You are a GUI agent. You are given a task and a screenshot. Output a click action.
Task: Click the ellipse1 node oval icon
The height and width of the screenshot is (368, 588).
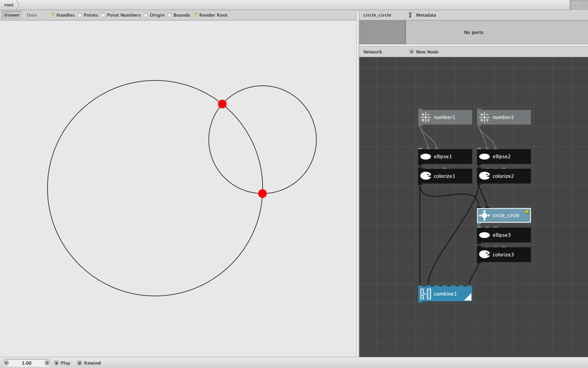coord(426,157)
